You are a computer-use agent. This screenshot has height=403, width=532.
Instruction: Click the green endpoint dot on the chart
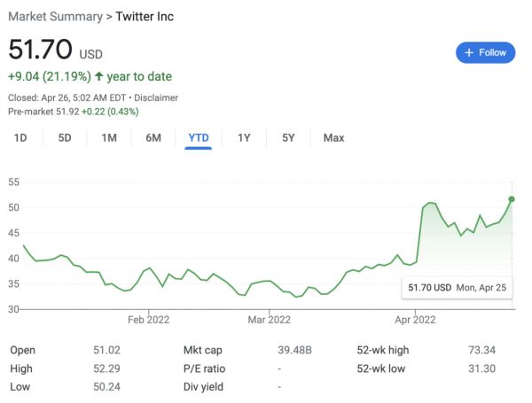pyautogui.click(x=512, y=198)
